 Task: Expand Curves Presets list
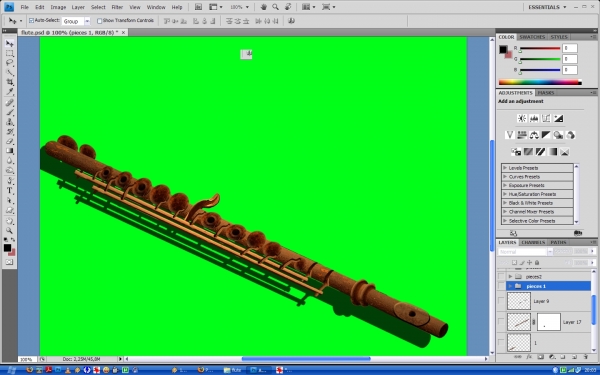tap(505, 177)
